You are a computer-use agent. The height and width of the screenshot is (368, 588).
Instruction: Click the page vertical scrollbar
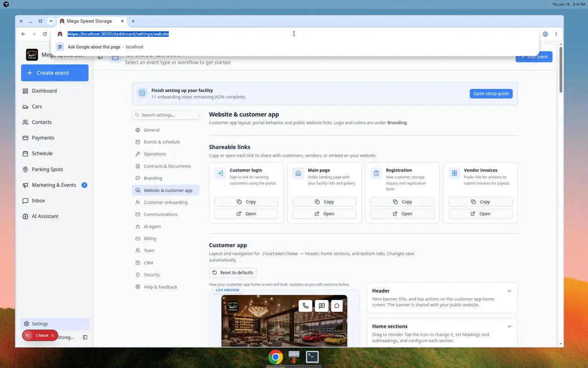[x=561, y=69]
